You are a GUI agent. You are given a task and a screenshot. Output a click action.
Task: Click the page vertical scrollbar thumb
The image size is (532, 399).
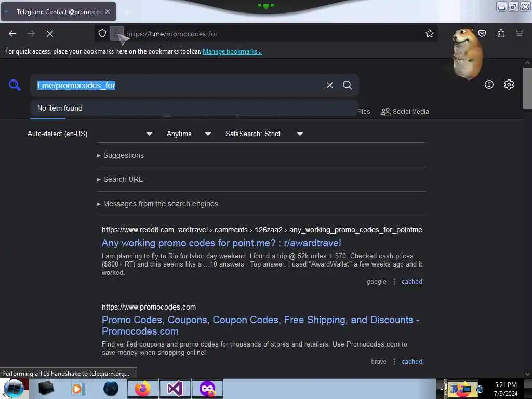coord(527,88)
